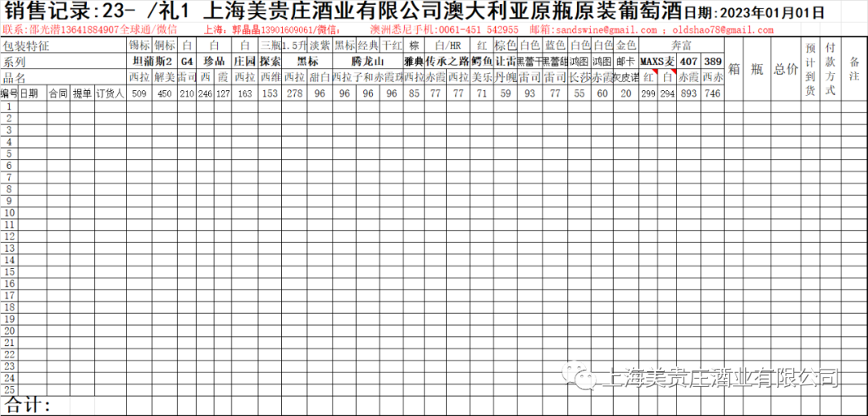Select the 传承之路 series cell
This screenshot has width=868, height=416.
(x=448, y=61)
